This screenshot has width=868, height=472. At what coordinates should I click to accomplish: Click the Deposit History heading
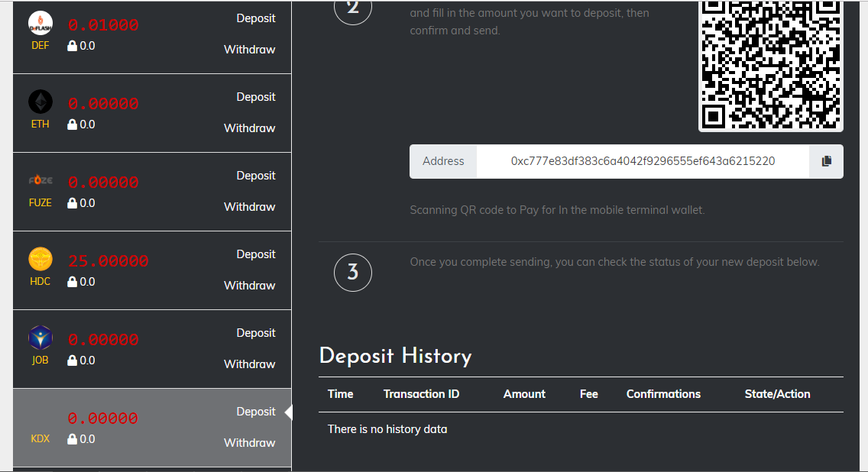click(395, 356)
